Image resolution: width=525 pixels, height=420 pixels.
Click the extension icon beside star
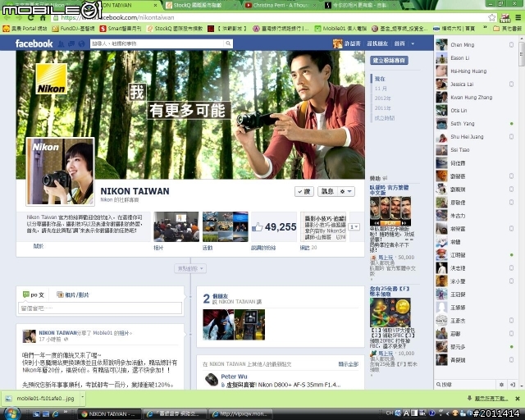pos(505,18)
